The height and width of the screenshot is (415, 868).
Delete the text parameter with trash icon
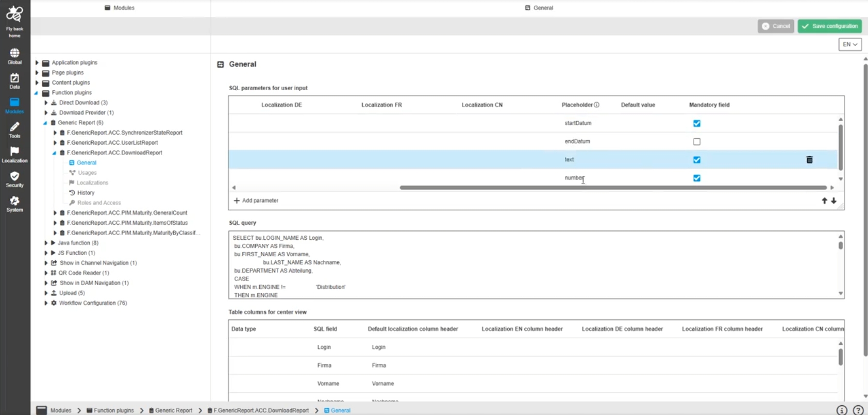pyautogui.click(x=809, y=160)
